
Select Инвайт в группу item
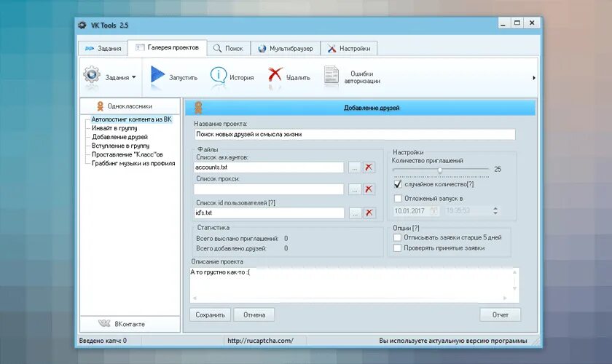click(114, 128)
